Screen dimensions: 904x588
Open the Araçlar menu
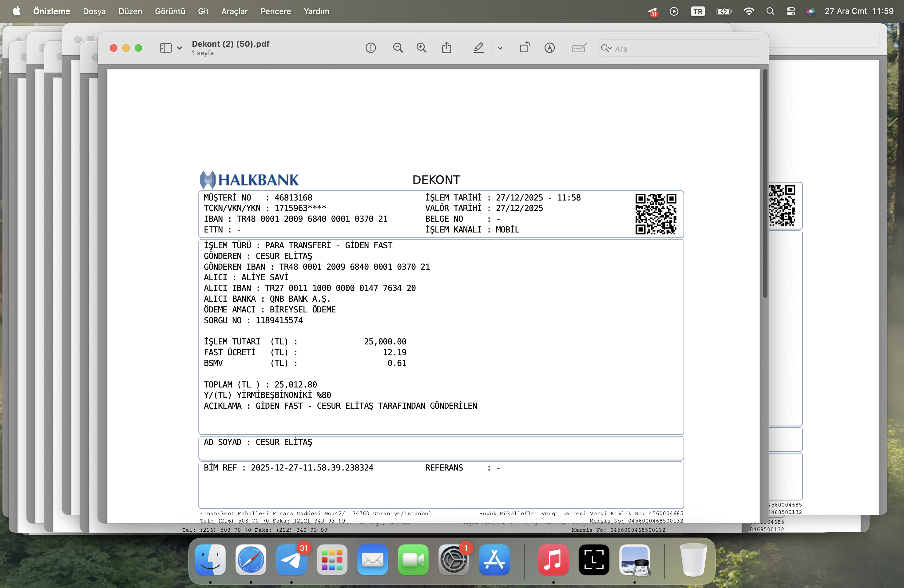[234, 11]
